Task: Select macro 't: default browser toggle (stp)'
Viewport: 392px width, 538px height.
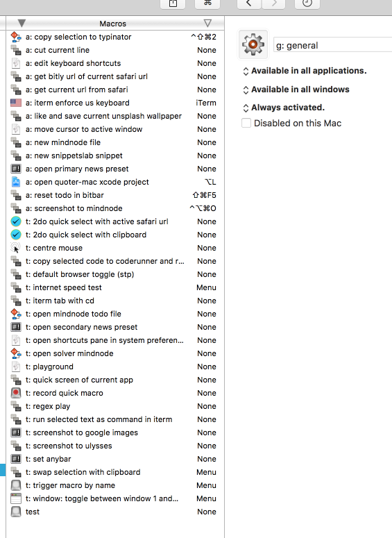Action: (x=115, y=274)
